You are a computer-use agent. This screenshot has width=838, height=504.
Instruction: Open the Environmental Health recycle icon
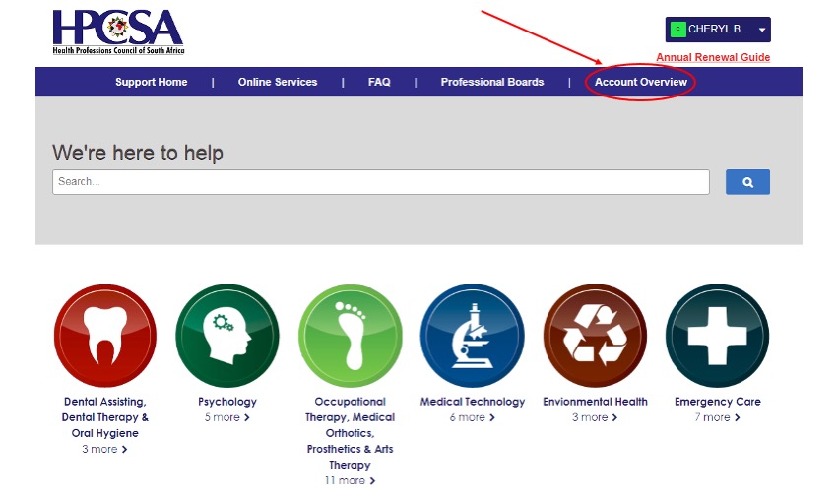coord(595,336)
